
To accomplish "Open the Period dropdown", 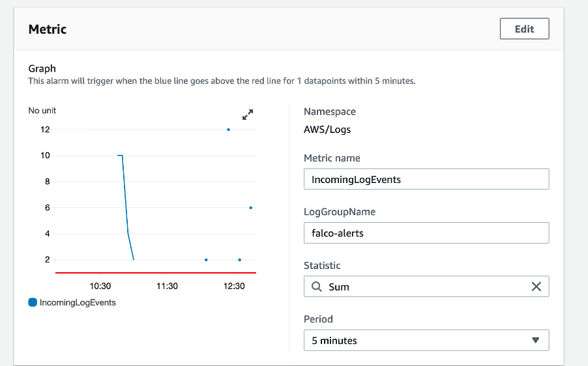I will pyautogui.click(x=426, y=340).
